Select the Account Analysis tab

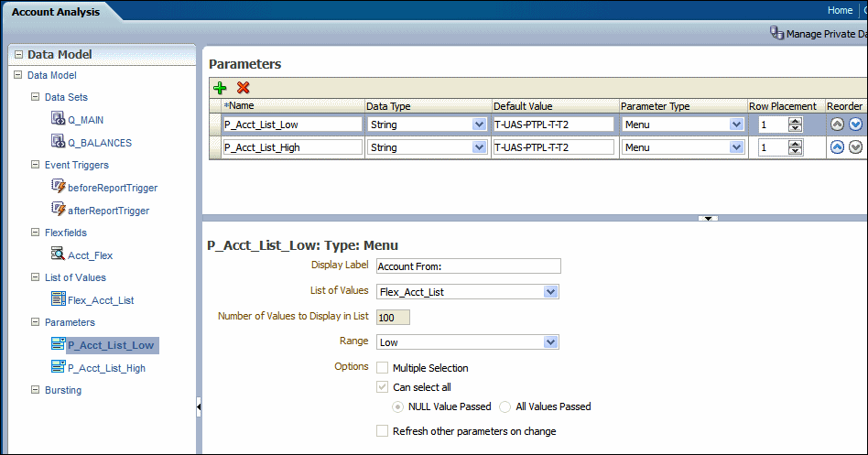click(x=56, y=12)
